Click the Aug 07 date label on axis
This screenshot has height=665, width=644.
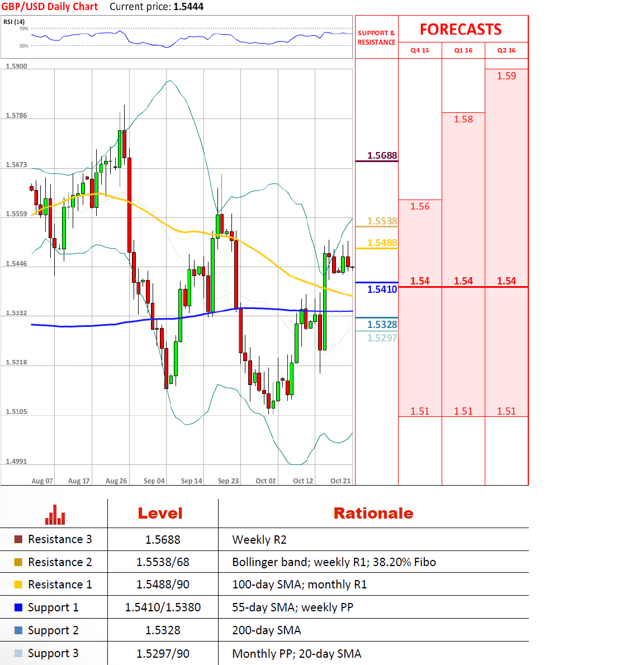tap(42, 481)
